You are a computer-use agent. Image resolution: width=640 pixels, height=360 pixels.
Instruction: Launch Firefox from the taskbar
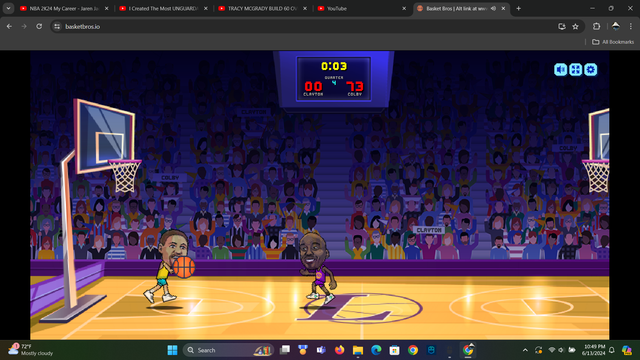(340, 350)
